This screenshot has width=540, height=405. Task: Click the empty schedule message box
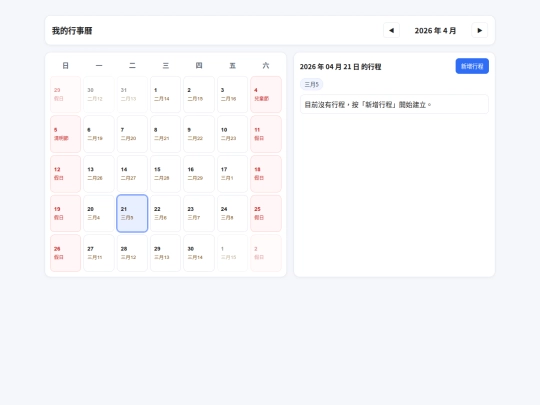tap(394, 104)
